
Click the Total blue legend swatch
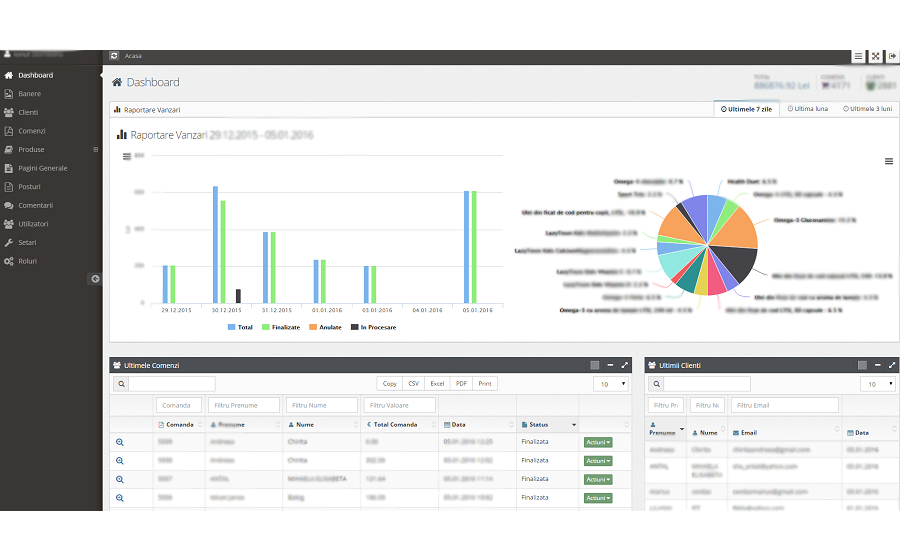pos(232,327)
